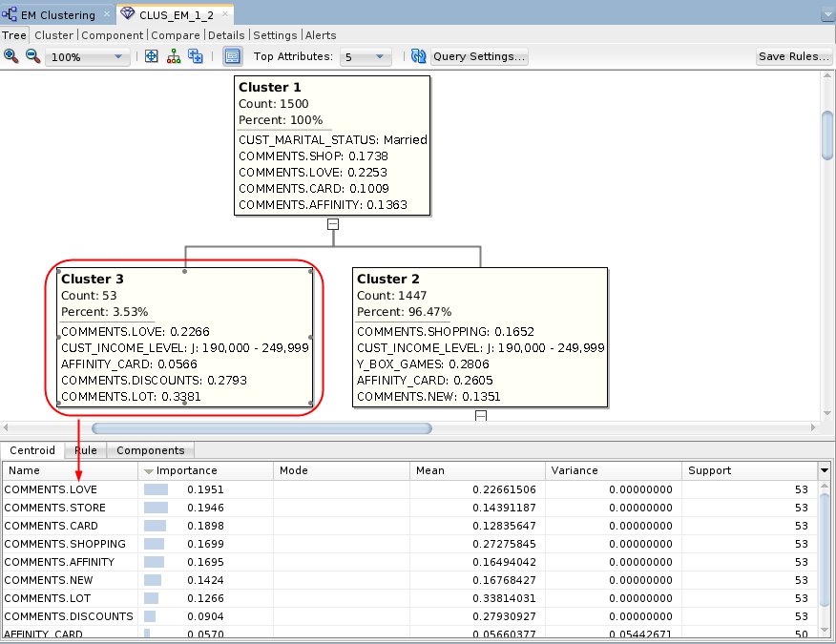Screen dimensions: 836x644
Task: Open the Settings view of CLUS_EM_1_2
Action: pos(275,34)
